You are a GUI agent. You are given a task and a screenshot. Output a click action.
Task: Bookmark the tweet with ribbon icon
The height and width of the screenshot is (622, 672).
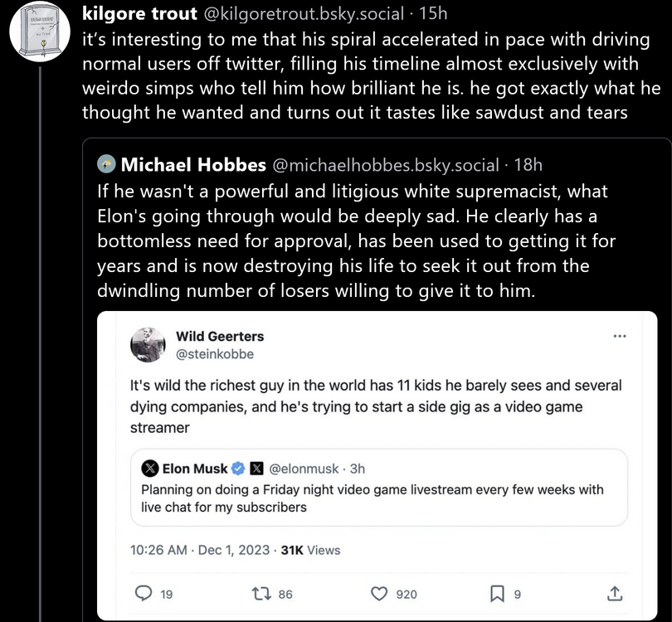(496, 593)
